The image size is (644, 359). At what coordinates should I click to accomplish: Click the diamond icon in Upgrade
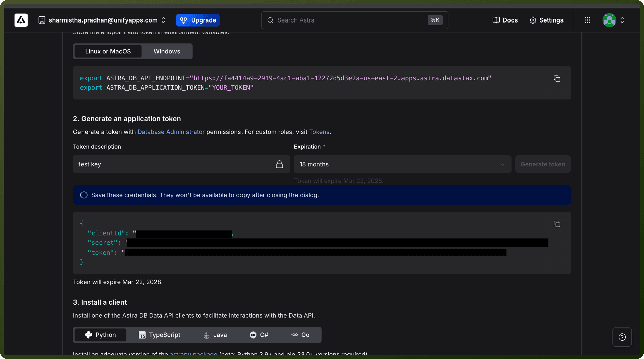tap(184, 20)
